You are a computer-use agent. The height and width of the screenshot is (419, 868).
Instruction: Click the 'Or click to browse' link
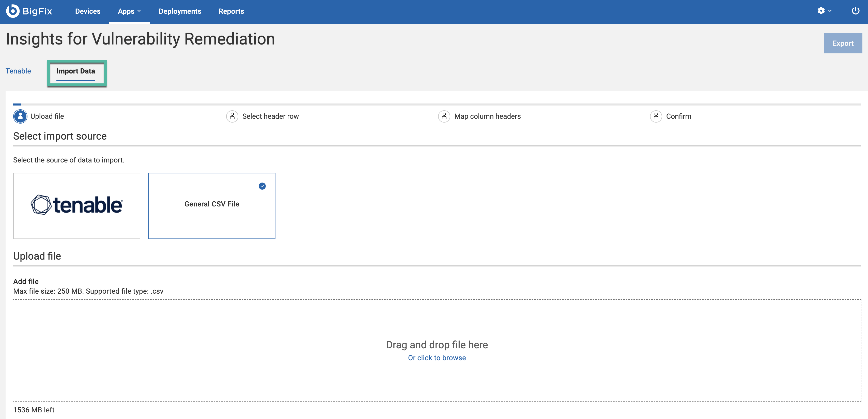point(437,358)
